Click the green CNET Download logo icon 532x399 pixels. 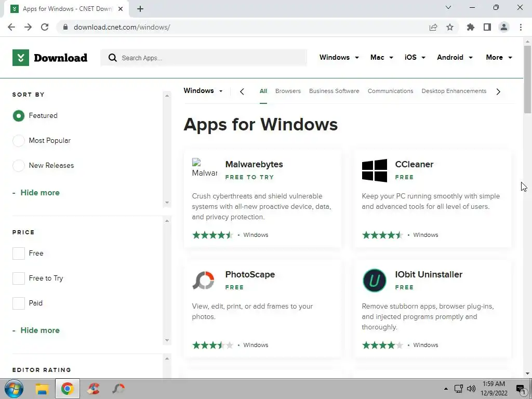21,58
